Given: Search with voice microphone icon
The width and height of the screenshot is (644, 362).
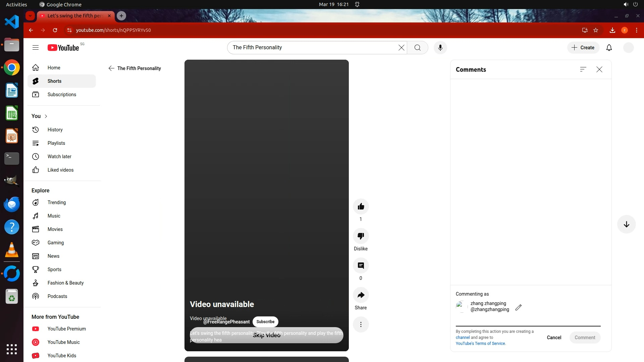Looking at the screenshot, I should tap(440, 48).
